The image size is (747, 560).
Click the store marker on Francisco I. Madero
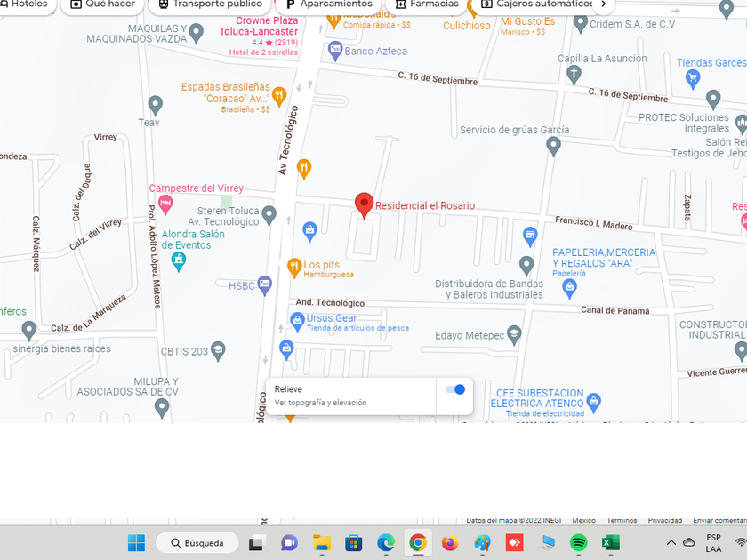[x=530, y=237]
